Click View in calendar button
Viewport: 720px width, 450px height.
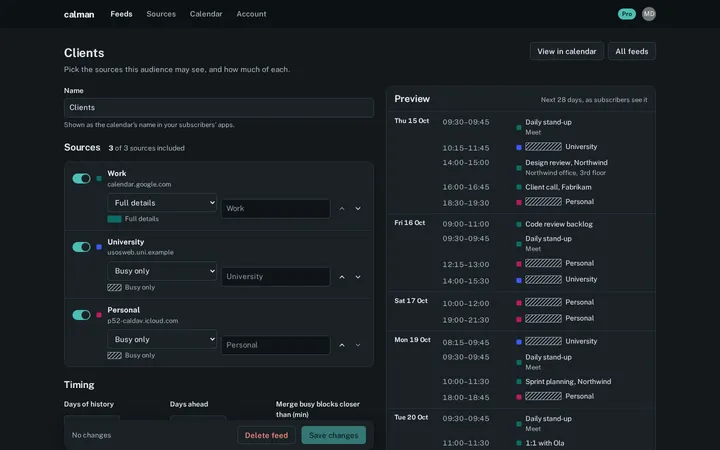(x=567, y=51)
